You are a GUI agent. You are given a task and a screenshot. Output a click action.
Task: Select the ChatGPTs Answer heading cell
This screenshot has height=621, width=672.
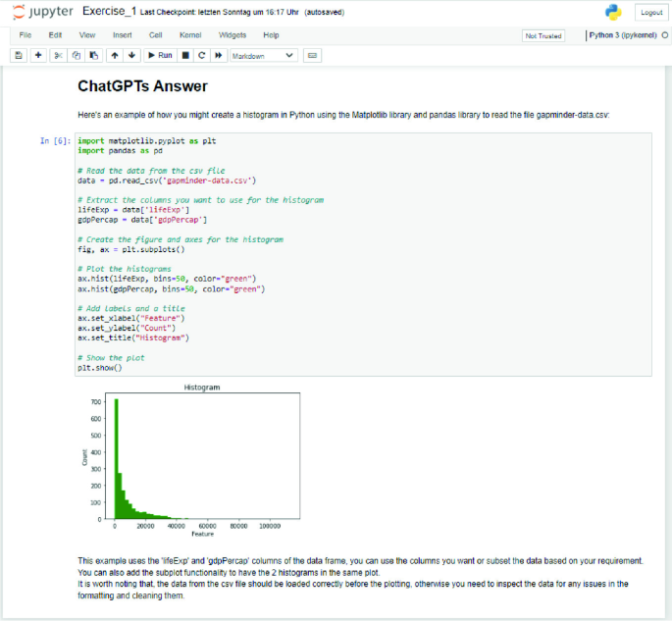pos(142,86)
